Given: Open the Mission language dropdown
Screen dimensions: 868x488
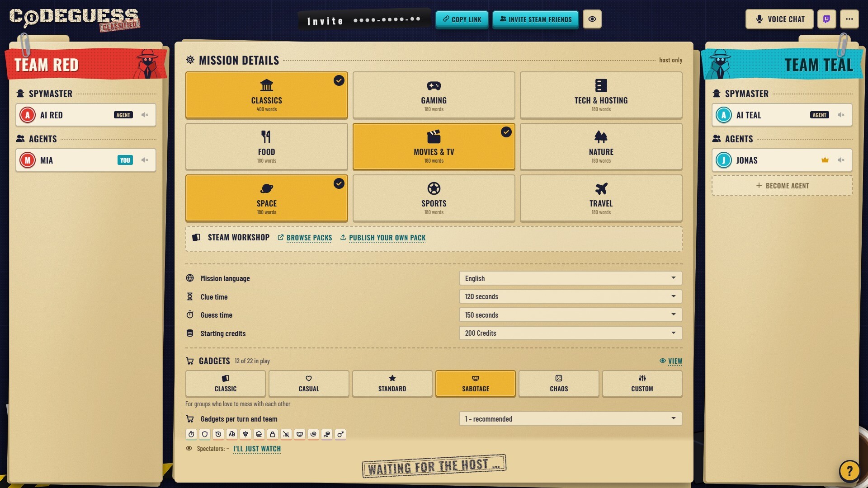Looking at the screenshot, I should coord(570,278).
